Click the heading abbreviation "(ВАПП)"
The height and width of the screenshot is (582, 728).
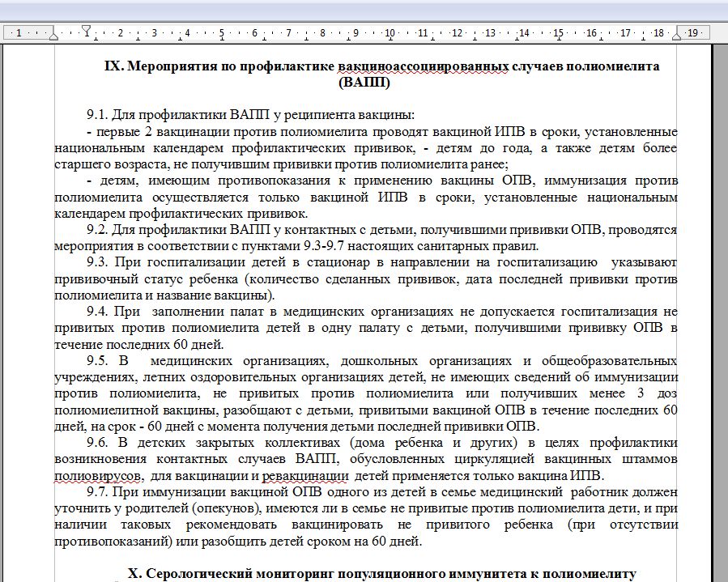pyautogui.click(x=364, y=83)
